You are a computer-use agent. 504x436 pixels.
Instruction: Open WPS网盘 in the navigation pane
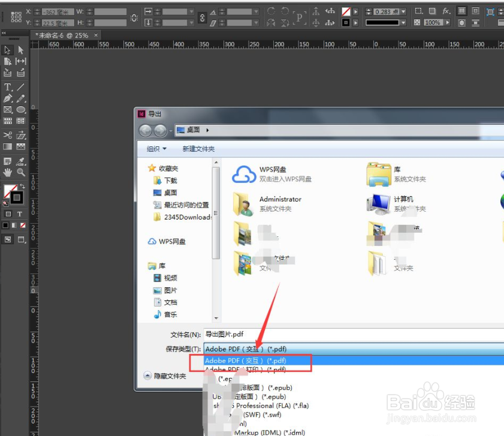coord(167,241)
